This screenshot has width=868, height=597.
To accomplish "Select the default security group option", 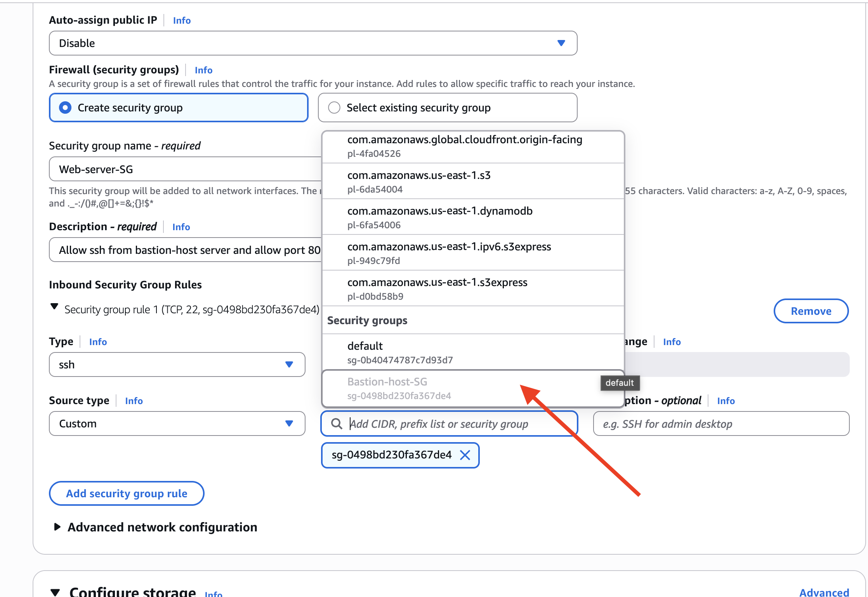I will 473,352.
